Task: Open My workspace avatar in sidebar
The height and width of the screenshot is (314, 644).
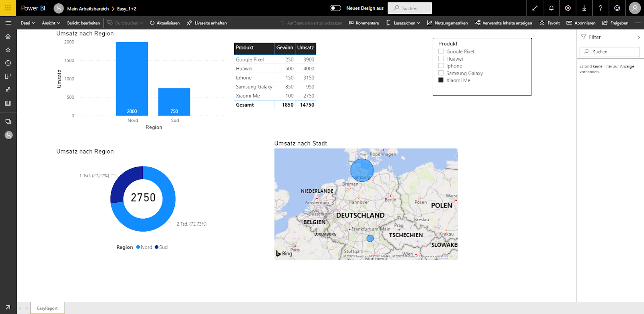Action: coord(8,135)
